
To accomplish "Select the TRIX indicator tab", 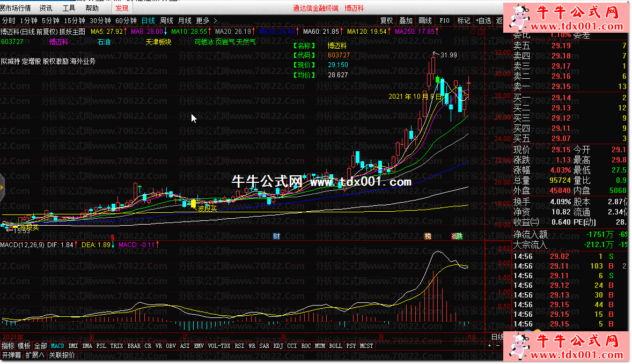I will (116, 346).
